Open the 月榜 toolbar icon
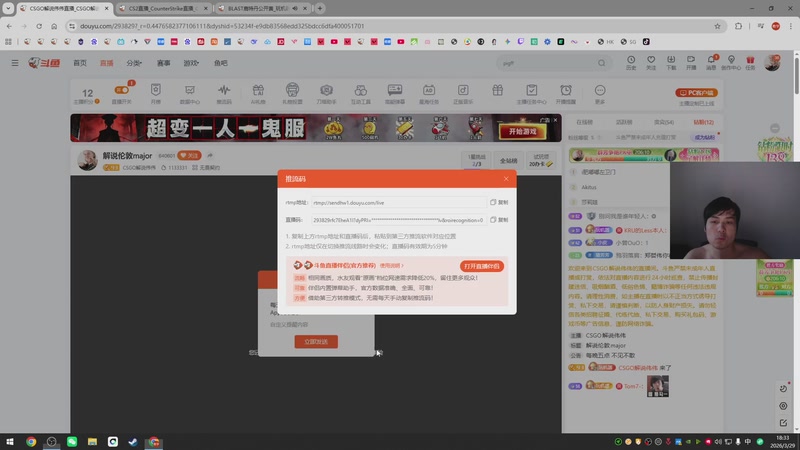Viewport: 800px width, 450px height. pyautogui.click(x=156, y=93)
